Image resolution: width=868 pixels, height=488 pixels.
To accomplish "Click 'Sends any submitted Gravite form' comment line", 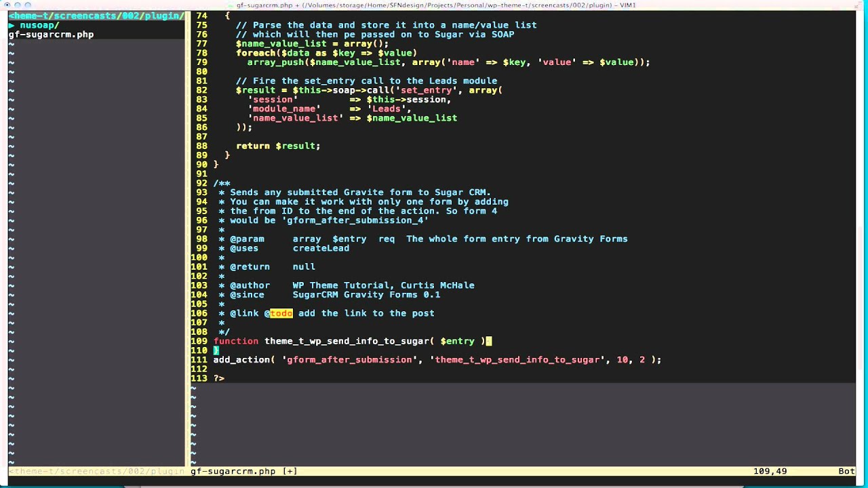I will tap(355, 192).
